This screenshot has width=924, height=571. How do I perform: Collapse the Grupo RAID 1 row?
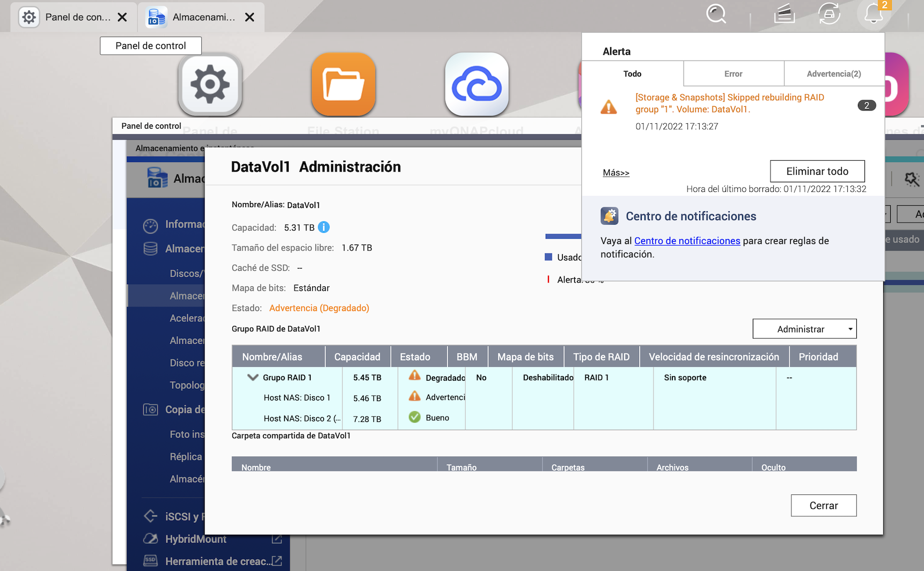click(x=253, y=377)
